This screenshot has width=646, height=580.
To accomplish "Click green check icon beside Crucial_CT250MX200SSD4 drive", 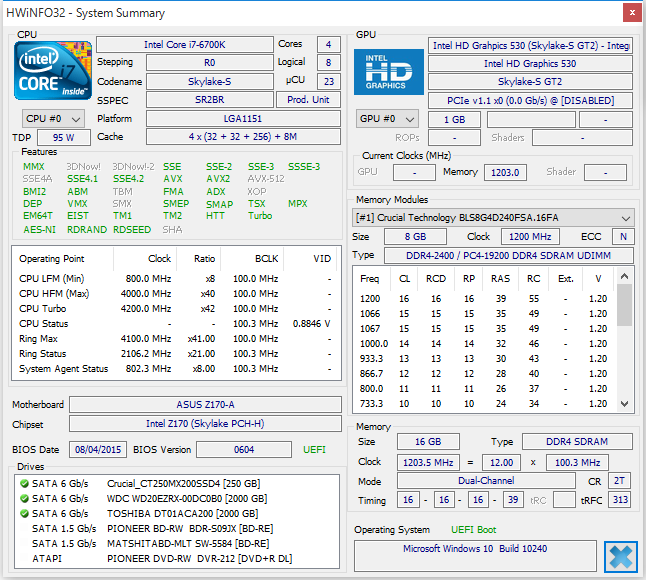I will click(x=24, y=484).
